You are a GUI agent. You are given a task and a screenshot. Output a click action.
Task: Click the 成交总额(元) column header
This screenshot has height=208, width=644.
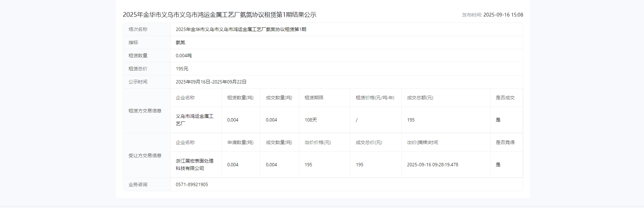point(420,98)
